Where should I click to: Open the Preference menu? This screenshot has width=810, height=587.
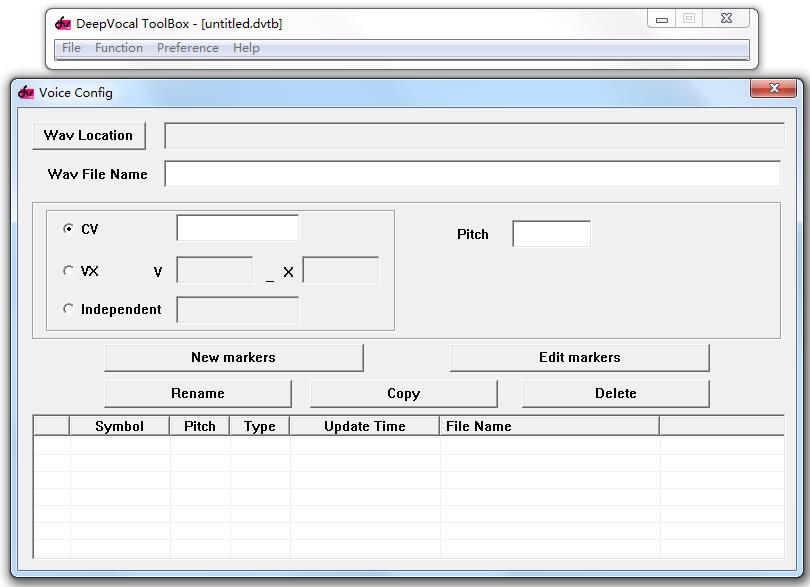click(x=187, y=48)
